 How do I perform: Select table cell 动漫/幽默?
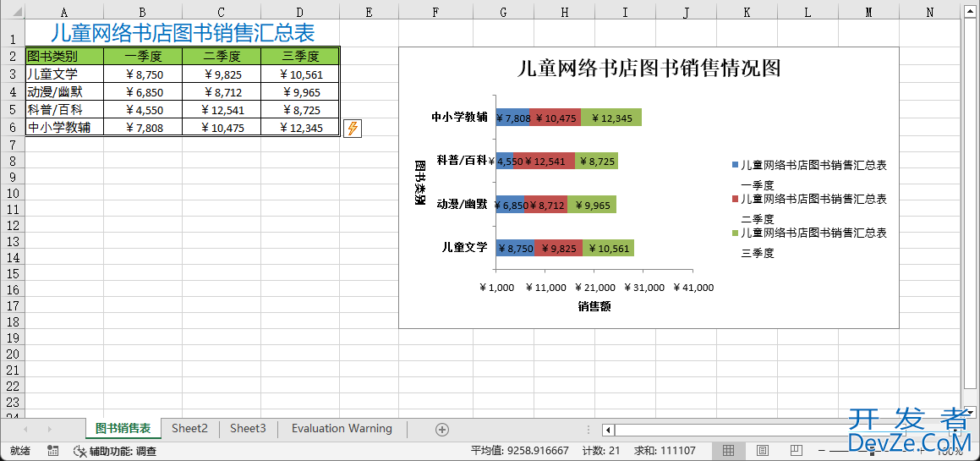(64, 92)
